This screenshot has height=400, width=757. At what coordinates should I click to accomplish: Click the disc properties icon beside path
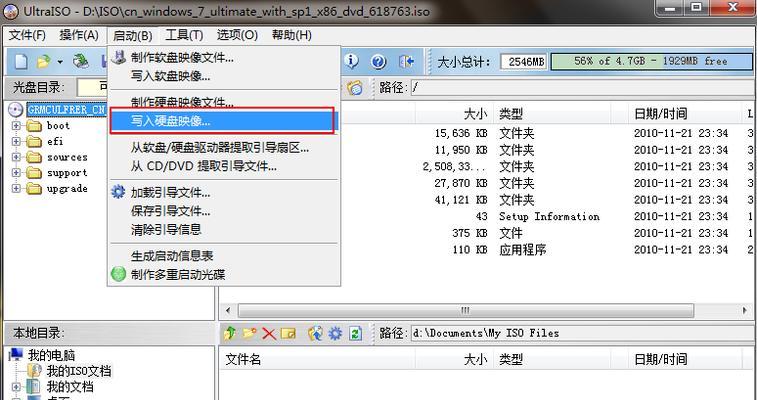pyautogui.click(x=355, y=88)
